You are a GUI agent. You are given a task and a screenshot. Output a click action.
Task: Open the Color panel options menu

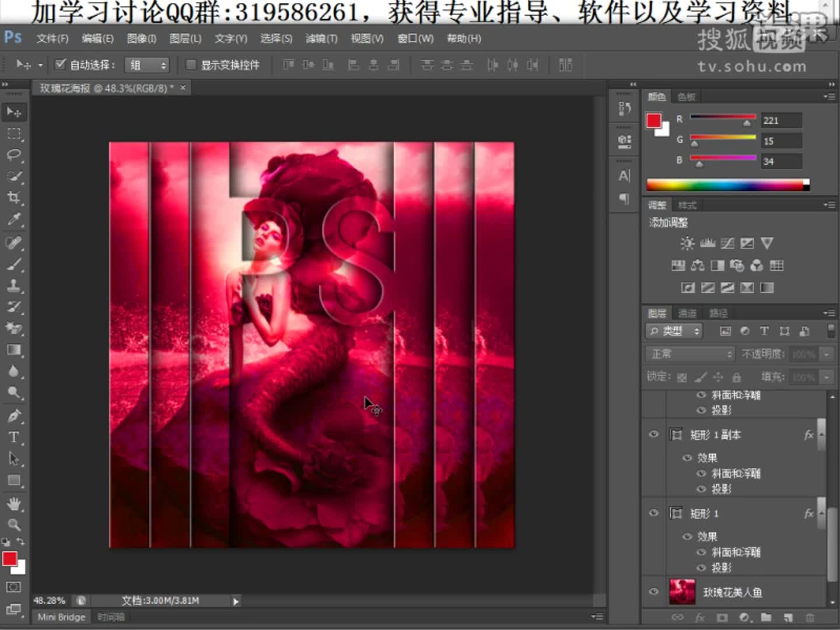click(829, 96)
